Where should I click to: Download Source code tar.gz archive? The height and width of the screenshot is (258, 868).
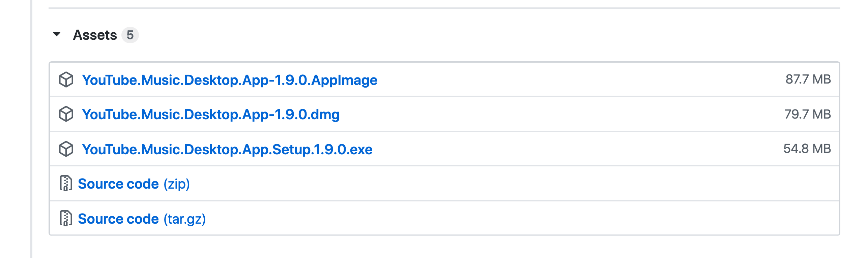click(x=118, y=219)
